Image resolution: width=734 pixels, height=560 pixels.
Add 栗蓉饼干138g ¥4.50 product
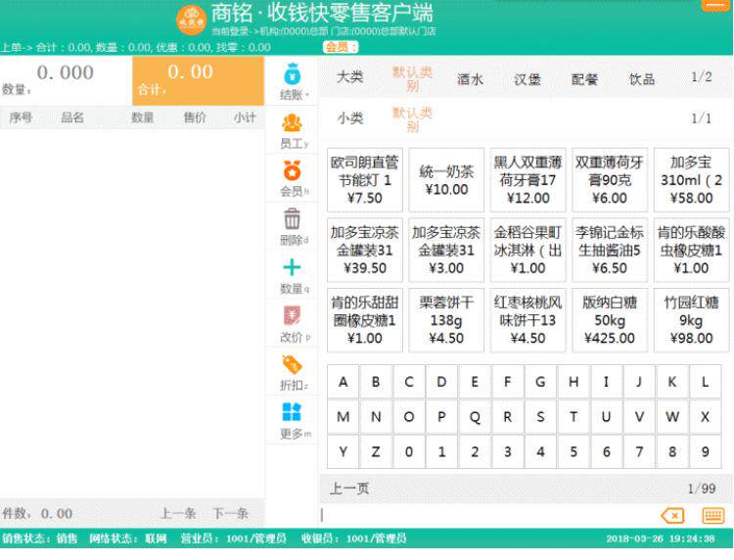[446, 320]
